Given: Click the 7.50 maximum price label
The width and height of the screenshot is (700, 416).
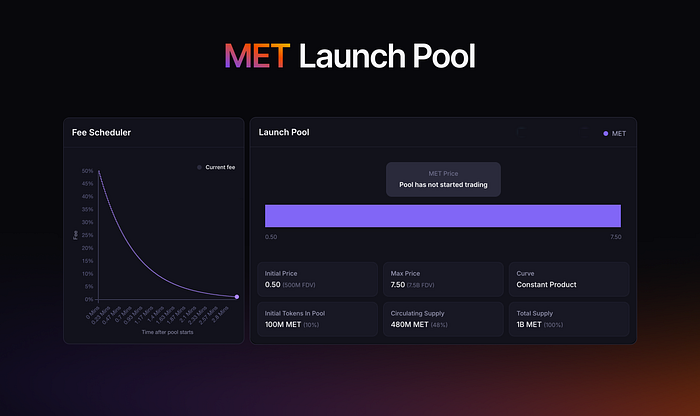Looking at the screenshot, I should [x=615, y=237].
